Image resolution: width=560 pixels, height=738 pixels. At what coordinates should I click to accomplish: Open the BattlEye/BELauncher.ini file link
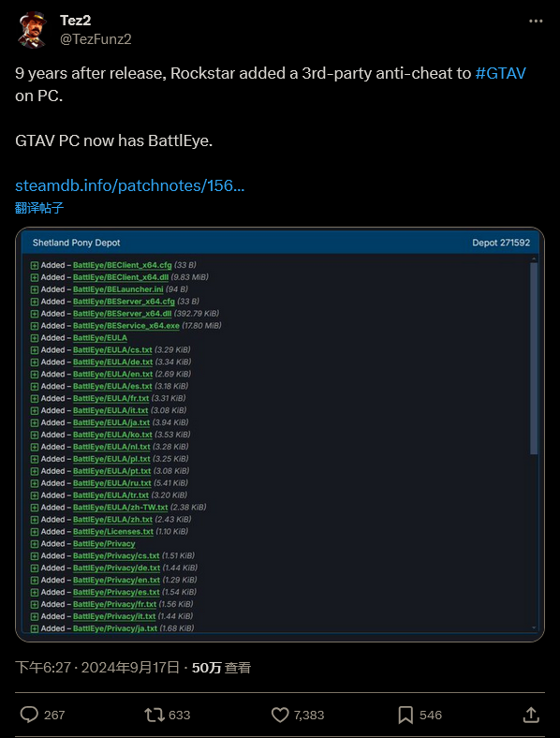click(x=118, y=289)
